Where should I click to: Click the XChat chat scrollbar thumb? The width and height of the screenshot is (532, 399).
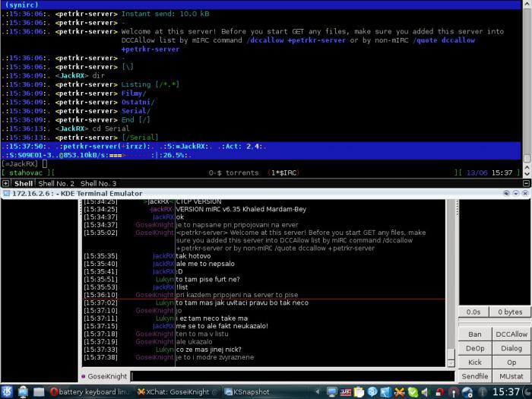[x=451, y=353]
